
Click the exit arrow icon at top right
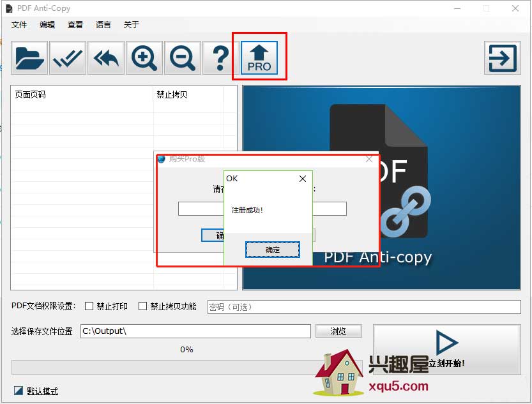click(x=503, y=58)
